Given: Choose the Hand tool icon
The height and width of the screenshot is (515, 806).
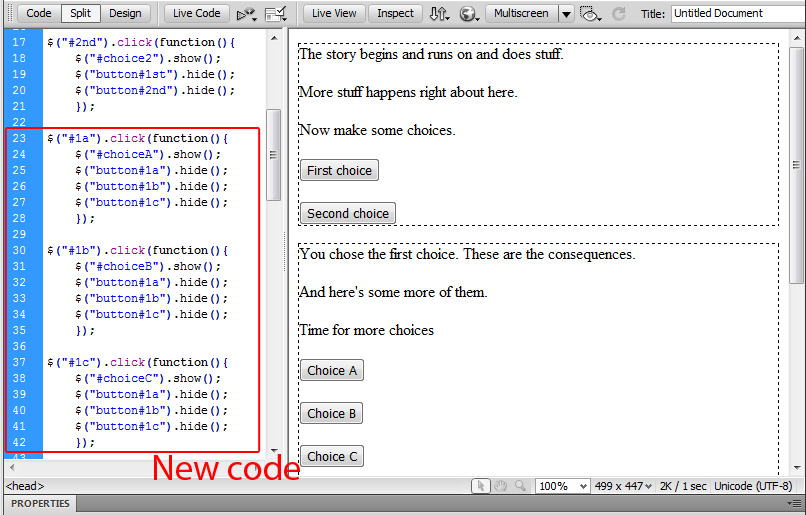Looking at the screenshot, I should [x=501, y=486].
